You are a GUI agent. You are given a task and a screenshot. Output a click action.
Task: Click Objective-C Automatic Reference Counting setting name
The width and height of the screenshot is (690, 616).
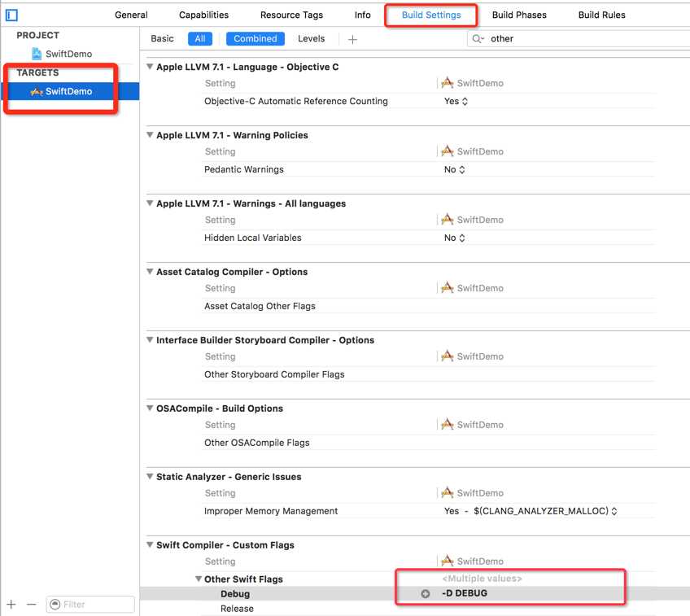[x=295, y=101]
